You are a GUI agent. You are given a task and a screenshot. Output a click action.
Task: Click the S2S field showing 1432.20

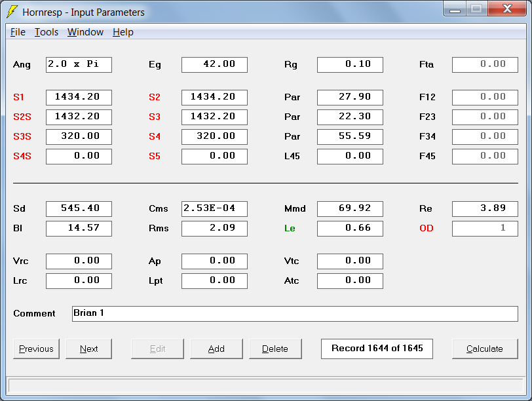(x=79, y=117)
